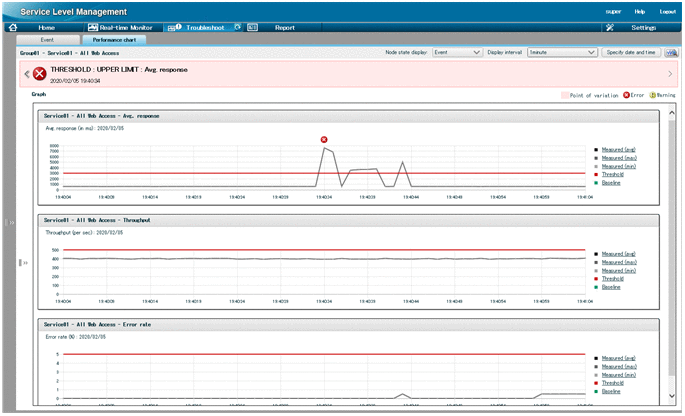Open the Node state display dropdown
The height and width of the screenshot is (416, 685).
tap(456, 51)
